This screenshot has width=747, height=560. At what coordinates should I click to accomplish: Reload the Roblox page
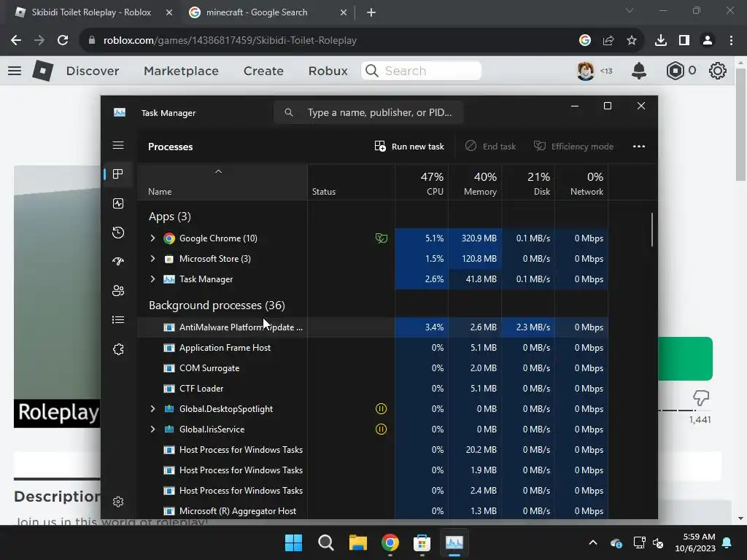click(63, 41)
